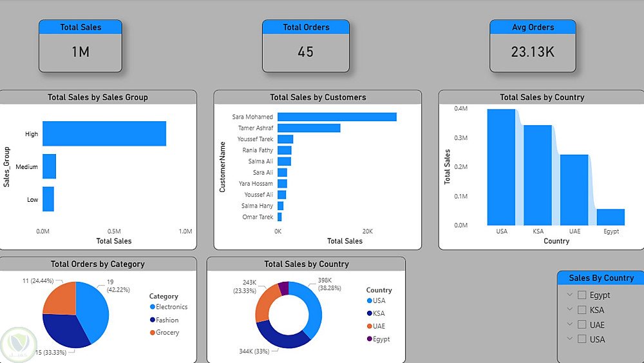Select the Medium sales group bar
Screen dimensions: 644x363
click(x=50, y=166)
